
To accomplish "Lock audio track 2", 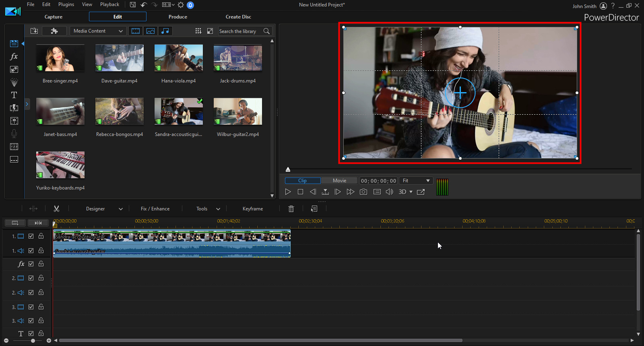I will click(41, 292).
